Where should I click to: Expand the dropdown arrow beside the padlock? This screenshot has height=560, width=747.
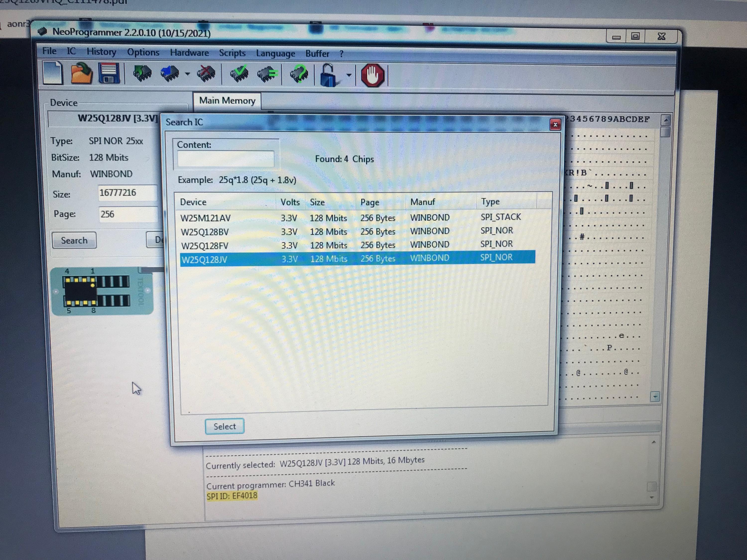pos(349,75)
